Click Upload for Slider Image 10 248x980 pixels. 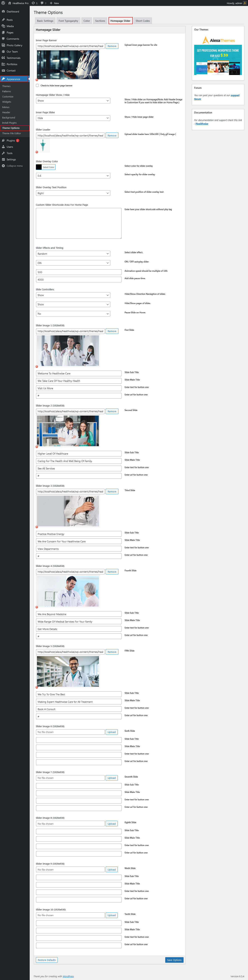[x=111, y=915]
